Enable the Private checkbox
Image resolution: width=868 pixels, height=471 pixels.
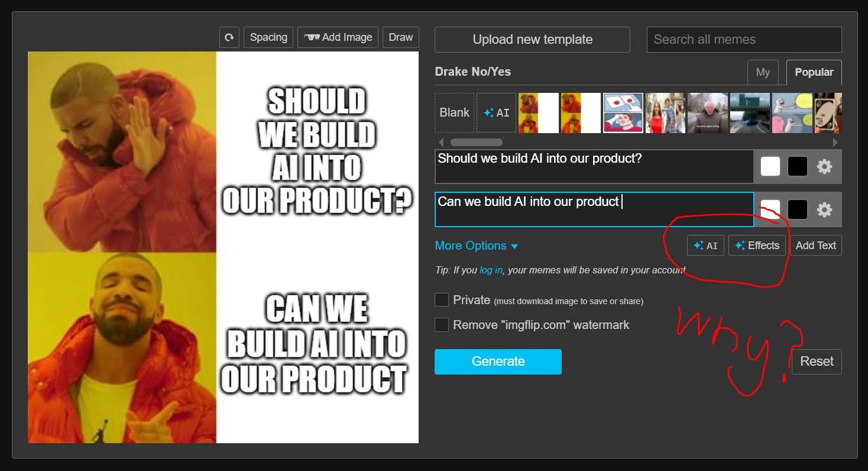pyautogui.click(x=442, y=300)
